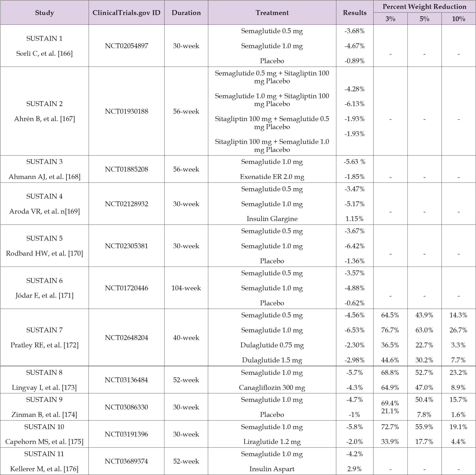The image size is (476, 475).
Task: Open the Pratley RE, et al. [172] reference
Action: click(44, 345)
